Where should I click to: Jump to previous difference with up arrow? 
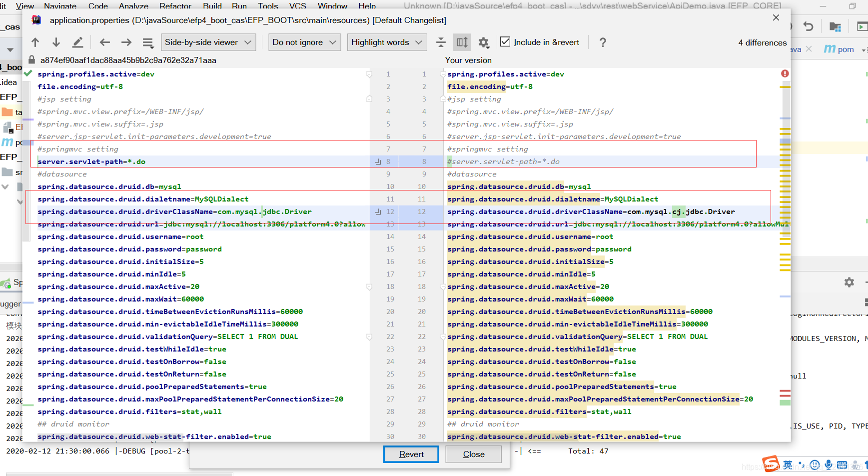click(35, 42)
